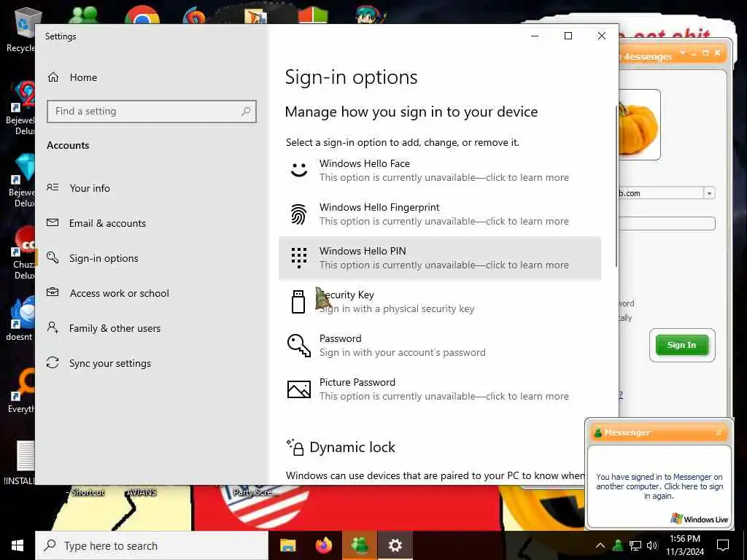Open Family & other users
Screen dimensions: 747x560
point(115,328)
